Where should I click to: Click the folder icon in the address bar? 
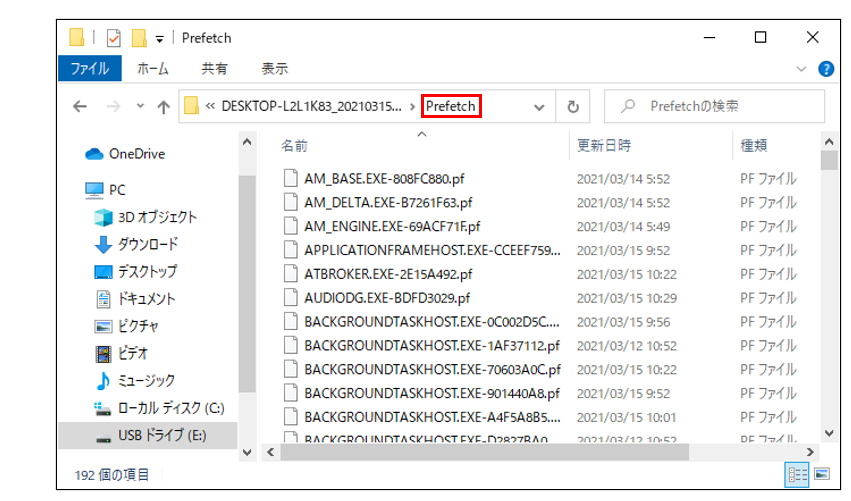click(191, 106)
